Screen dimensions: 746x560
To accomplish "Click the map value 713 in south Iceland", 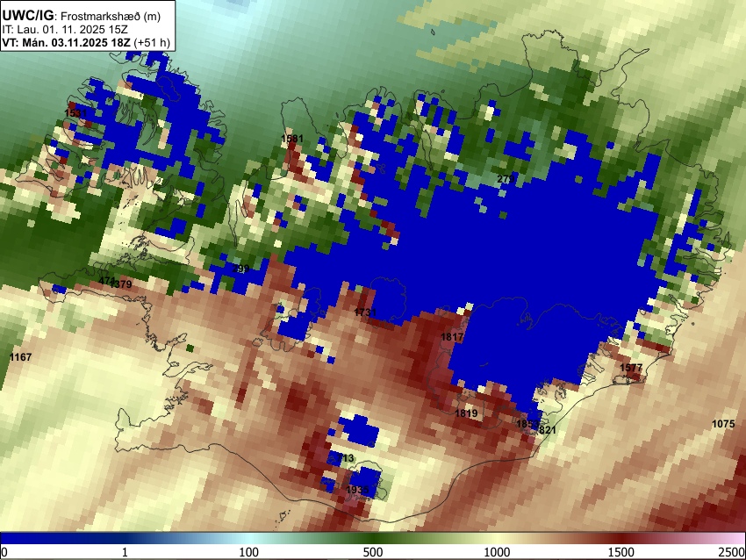I will (345, 458).
